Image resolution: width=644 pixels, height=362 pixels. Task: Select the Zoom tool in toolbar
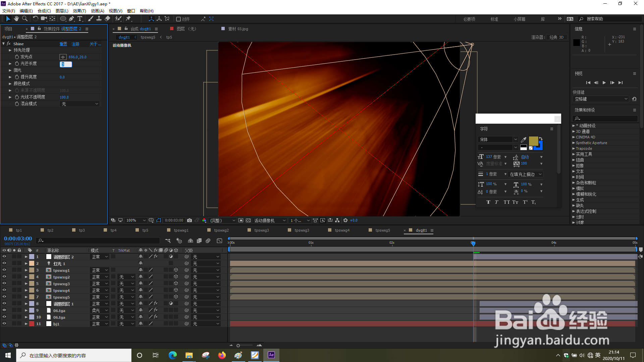tap(24, 19)
